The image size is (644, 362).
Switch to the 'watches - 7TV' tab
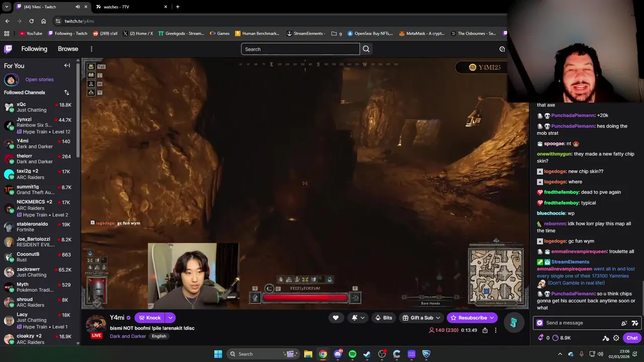[132, 7]
